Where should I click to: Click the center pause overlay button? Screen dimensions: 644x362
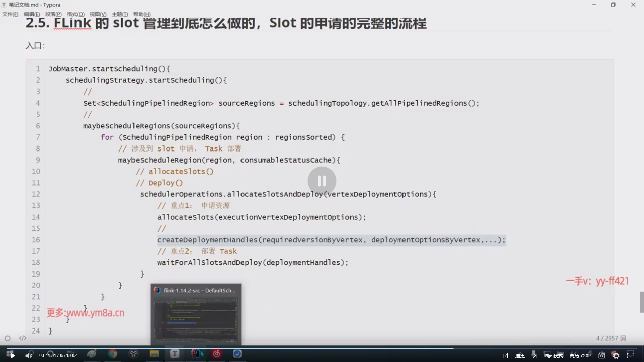tap(322, 181)
